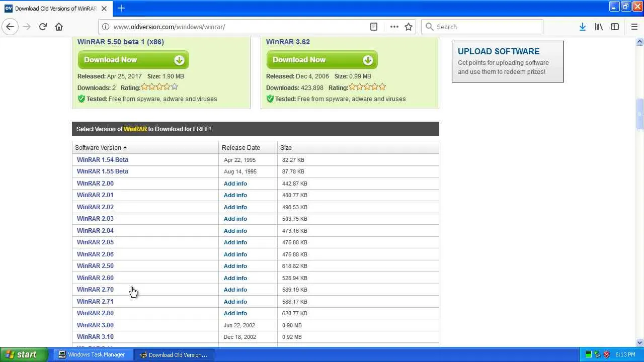Viewport: 644px width, 362px height.
Task: Open WinRAR 2.06 version link
Action: point(95,254)
